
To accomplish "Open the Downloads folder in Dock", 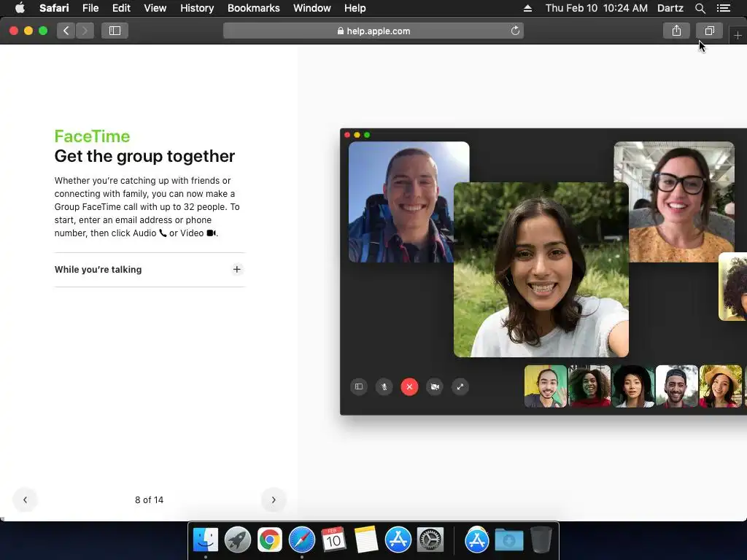I will tap(508, 540).
